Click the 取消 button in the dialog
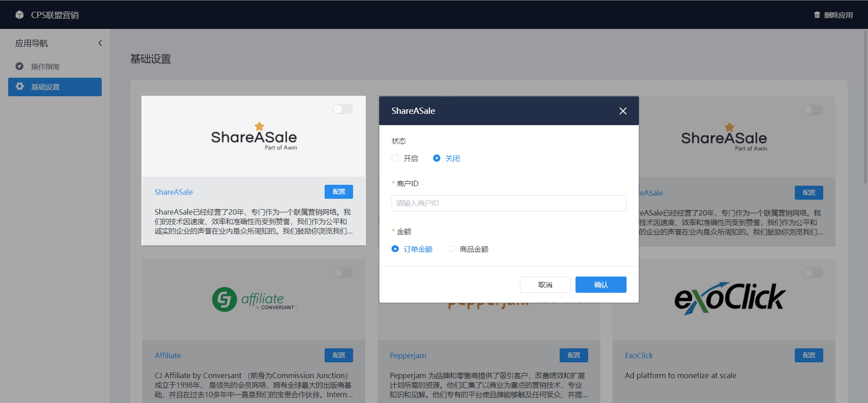The image size is (868, 403). 545,285
